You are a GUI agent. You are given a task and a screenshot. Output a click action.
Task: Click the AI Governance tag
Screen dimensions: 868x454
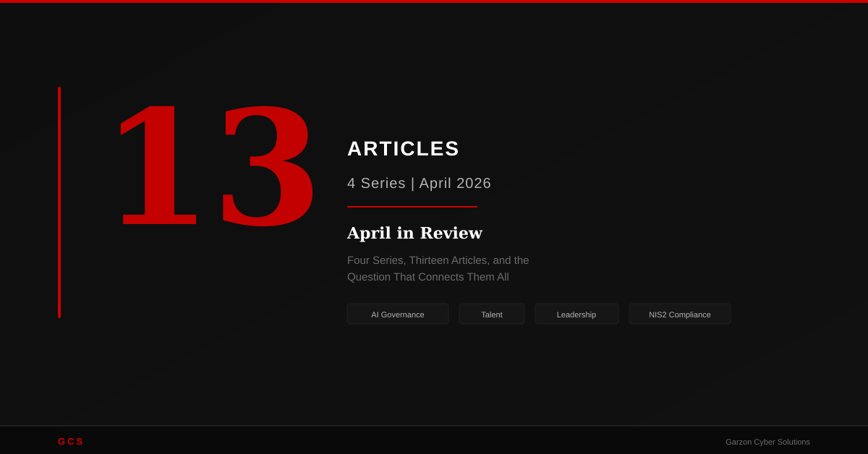398,314
